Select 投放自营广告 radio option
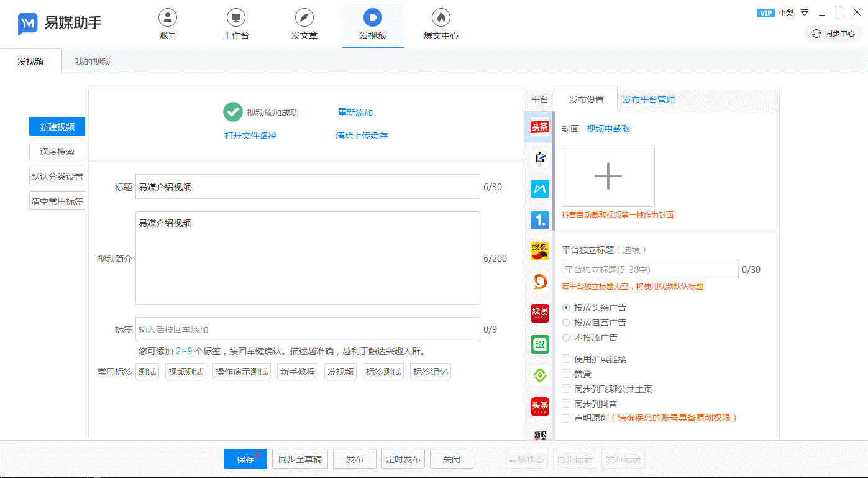Image resolution: width=868 pixels, height=478 pixels. click(x=566, y=323)
